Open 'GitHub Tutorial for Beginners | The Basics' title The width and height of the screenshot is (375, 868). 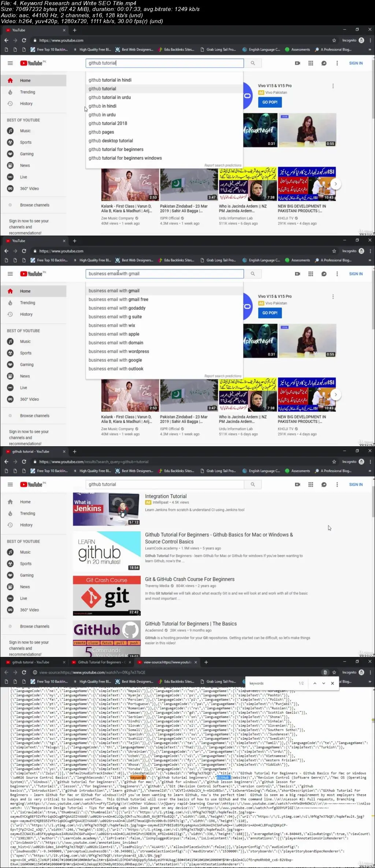coord(191,624)
